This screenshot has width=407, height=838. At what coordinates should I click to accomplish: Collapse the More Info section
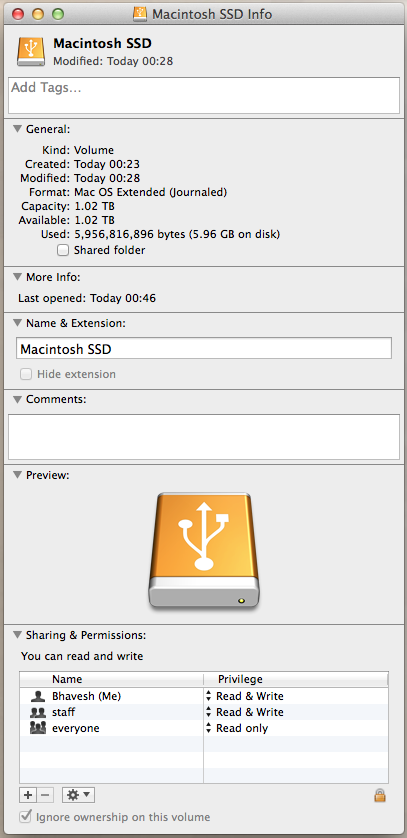pos(18,277)
